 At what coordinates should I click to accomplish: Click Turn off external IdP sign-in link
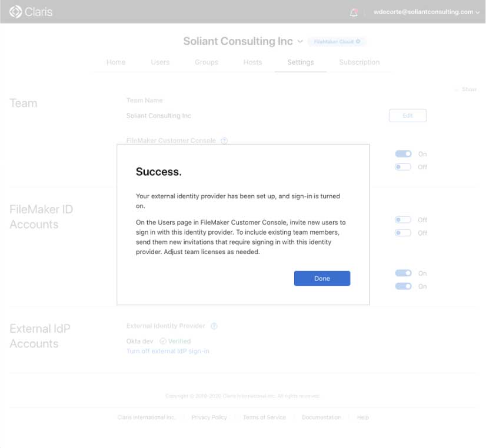168,351
